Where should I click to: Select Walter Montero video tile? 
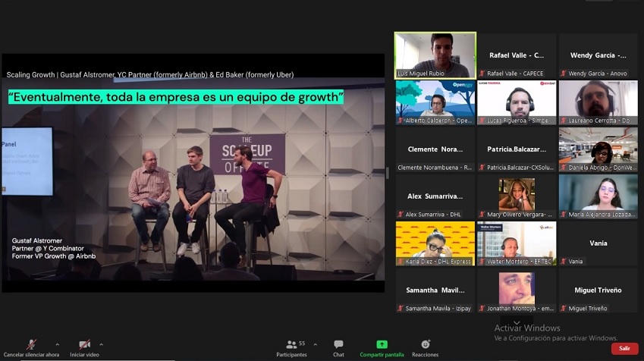pos(517,243)
